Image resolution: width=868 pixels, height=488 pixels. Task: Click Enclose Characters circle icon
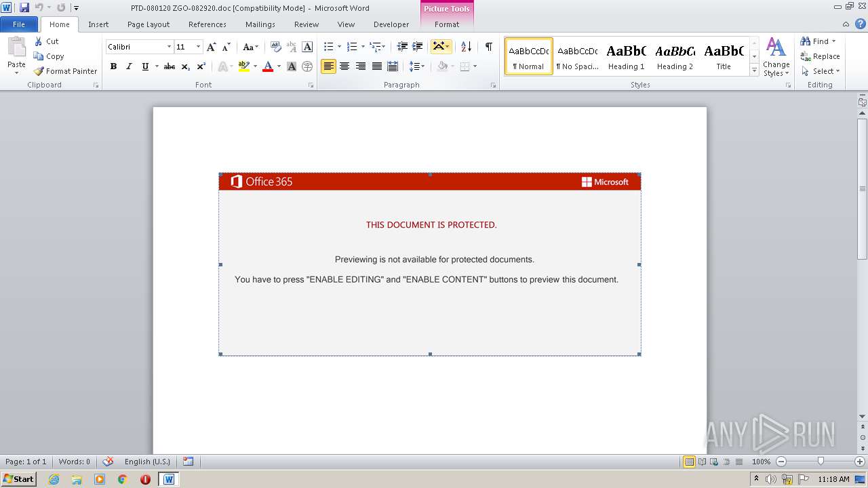pyautogui.click(x=307, y=66)
